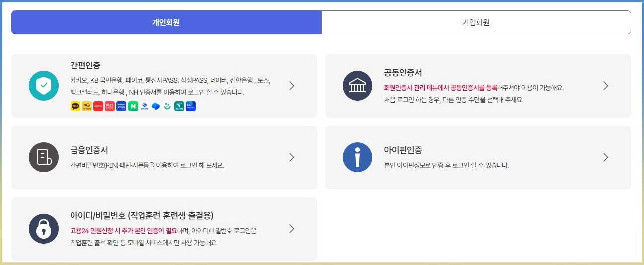Select the 아이디/비밀번호 (직업훈련 훈련생 출결용) heading
This screenshot has width=644, height=265.
point(142,215)
